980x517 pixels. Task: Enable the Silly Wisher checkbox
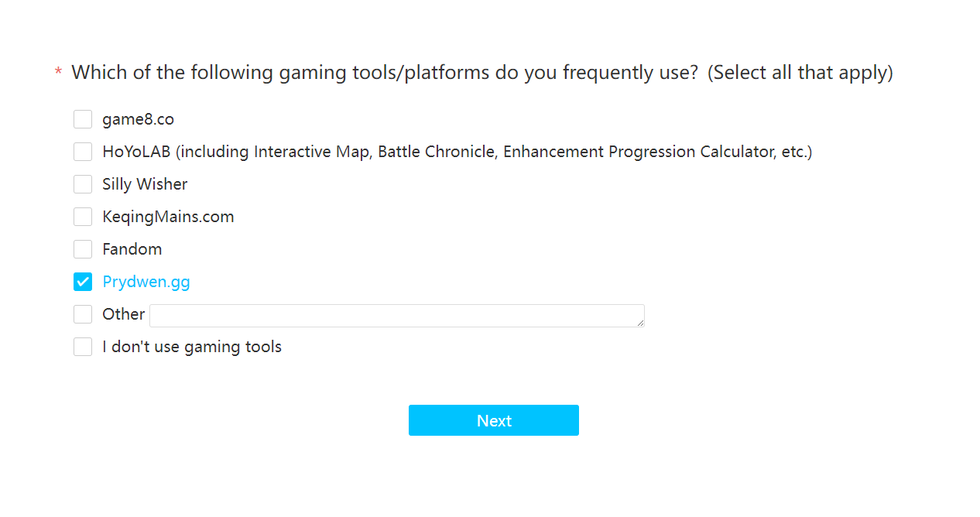83,184
